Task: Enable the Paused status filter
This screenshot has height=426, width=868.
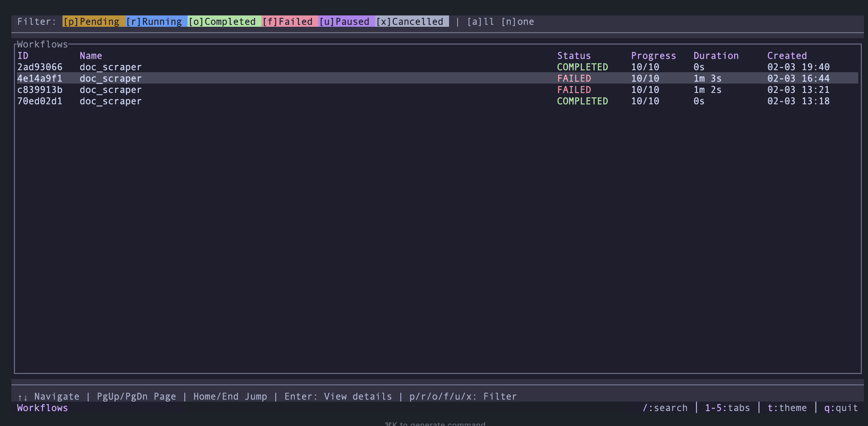Action: (x=347, y=22)
